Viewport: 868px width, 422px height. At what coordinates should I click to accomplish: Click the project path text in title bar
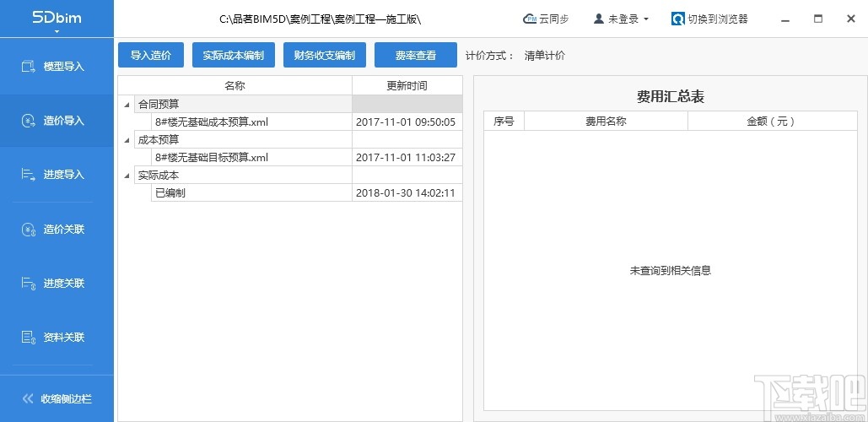[320, 19]
